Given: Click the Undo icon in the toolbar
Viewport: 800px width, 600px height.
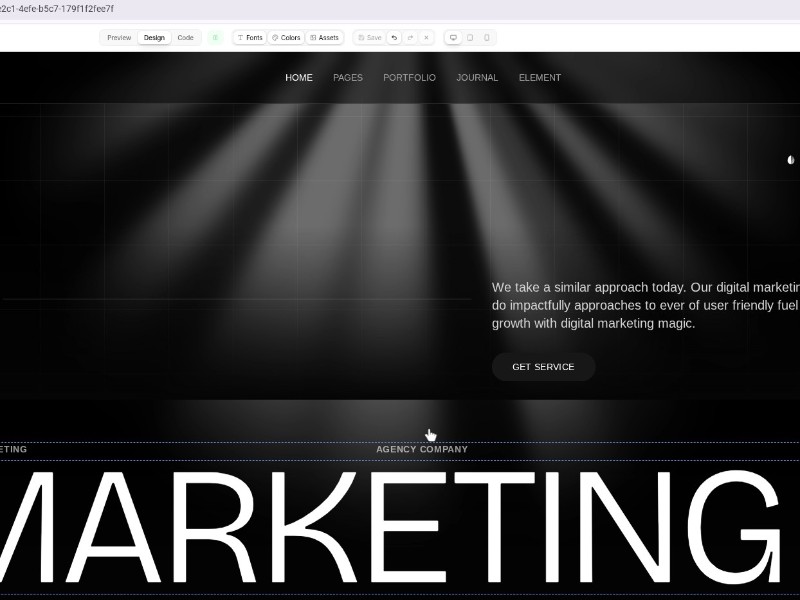Looking at the screenshot, I should (394, 37).
